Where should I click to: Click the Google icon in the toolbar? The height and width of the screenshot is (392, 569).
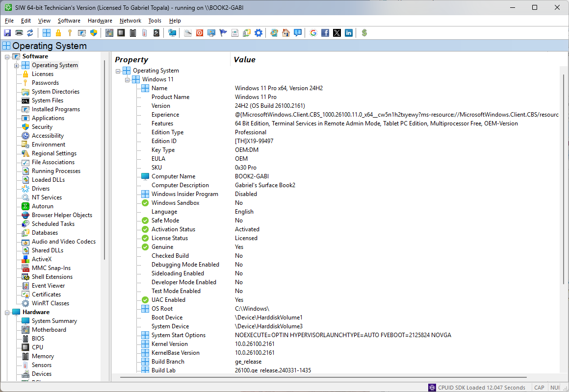313,33
